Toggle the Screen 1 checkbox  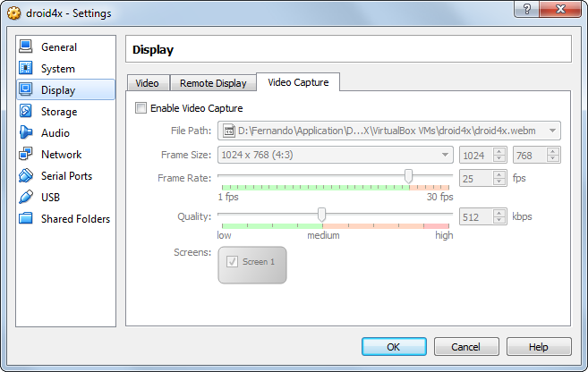point(232,261)
